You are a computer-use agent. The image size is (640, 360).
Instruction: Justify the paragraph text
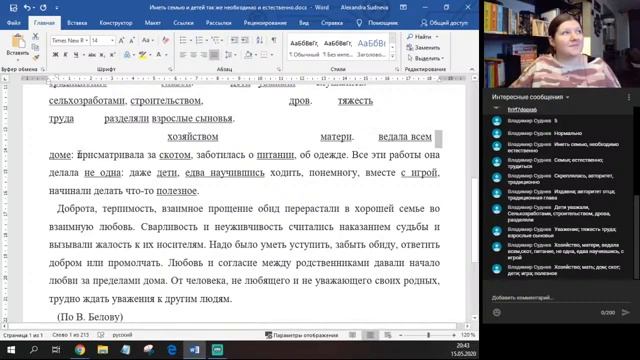(x=214, y=55)
